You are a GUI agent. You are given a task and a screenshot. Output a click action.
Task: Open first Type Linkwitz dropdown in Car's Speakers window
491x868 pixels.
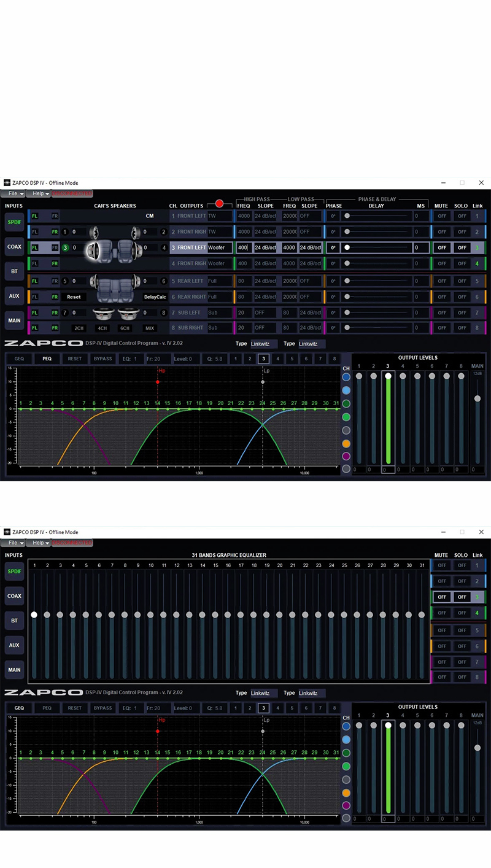tap(264, 344)
